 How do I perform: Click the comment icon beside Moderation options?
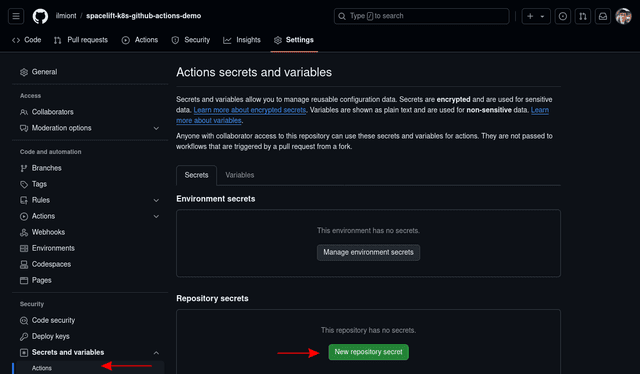(24, 128)
